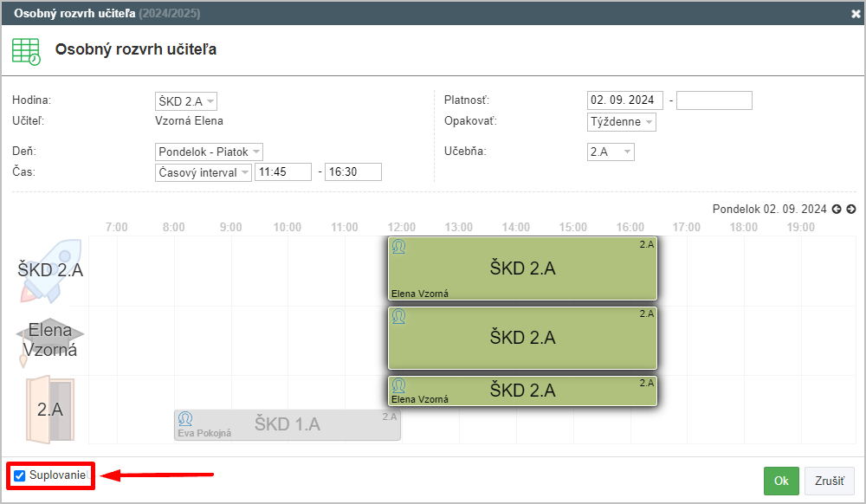The width and height of the screenshot is (866, 504).
Task: Close the Osobný rozvrh učiteľa dialog
Action: click(x=856, y=15)
